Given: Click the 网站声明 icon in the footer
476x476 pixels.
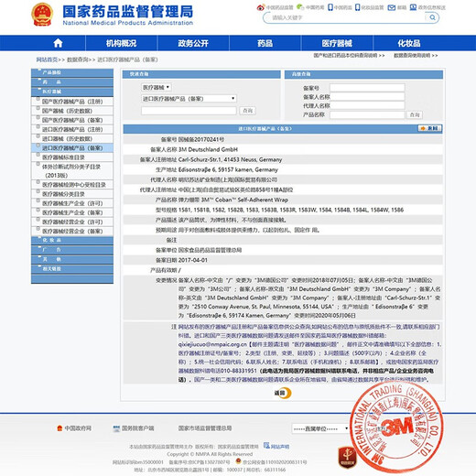Looking at the screenshot, I should (266, 446).
